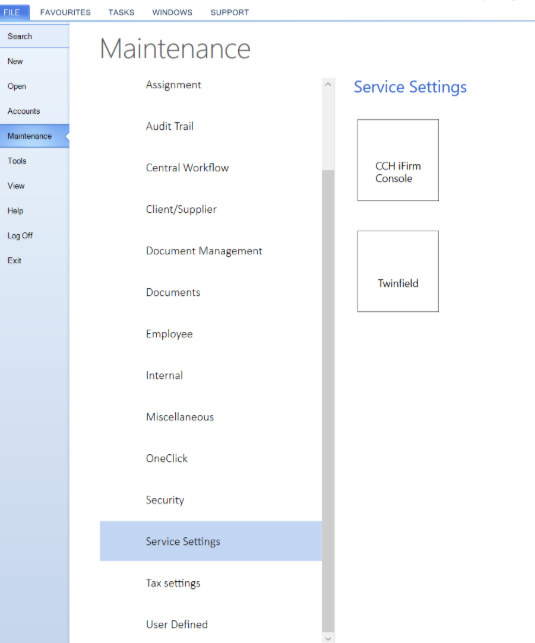The image size is (535, 643).
Task: Open the WINDOWS menu
Action: [x=172, y=12]
